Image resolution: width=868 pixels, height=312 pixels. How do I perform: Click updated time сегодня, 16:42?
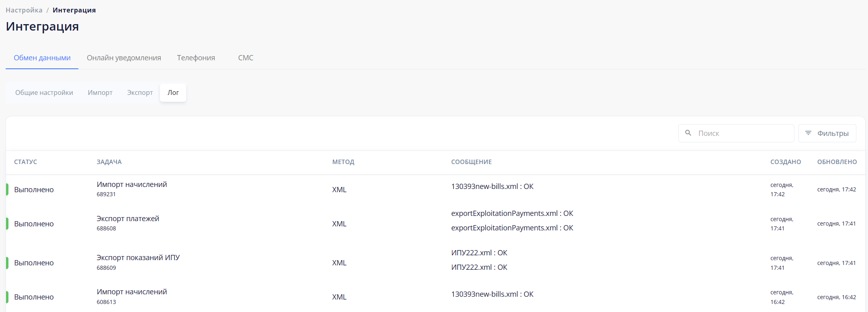point(836,297)
